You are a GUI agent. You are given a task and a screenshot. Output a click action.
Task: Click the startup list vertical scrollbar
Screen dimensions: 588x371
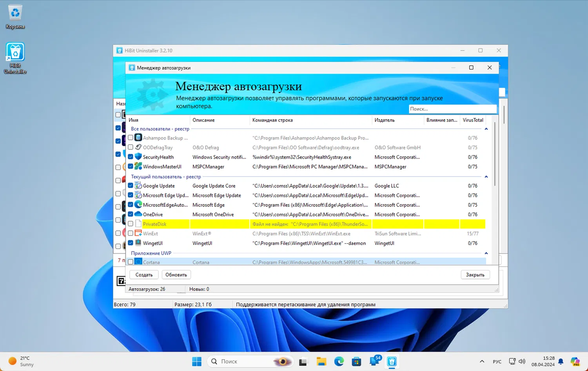pyautogui.click(x=495, y=154)
